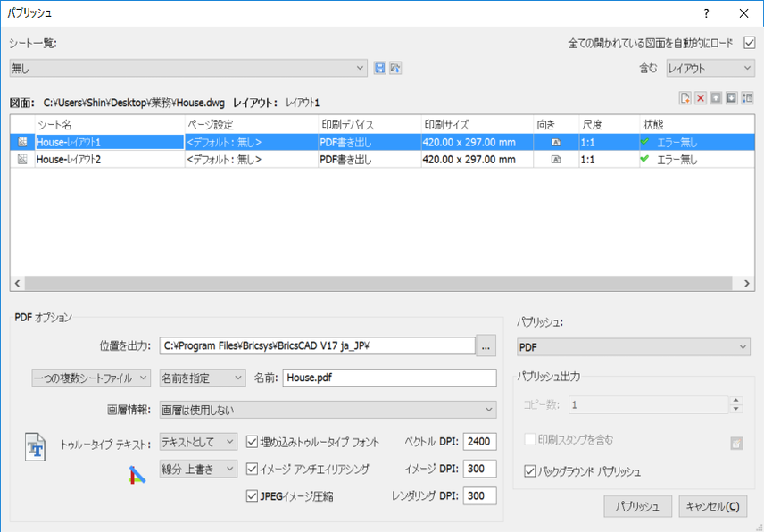764x532 pixels.
Task: Click the reverse sheet order icon
Action: 747,98
